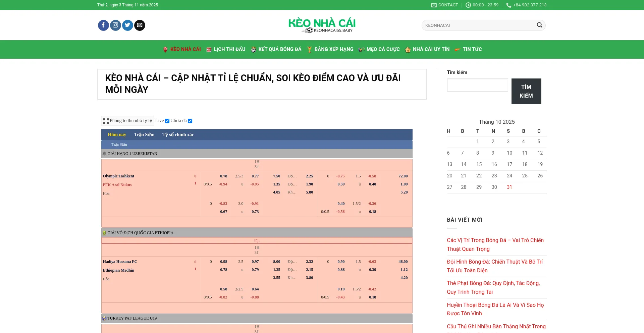The image size is (644, 333).
Task: Uncheck the Live checkbox
Action: point(167,121)
